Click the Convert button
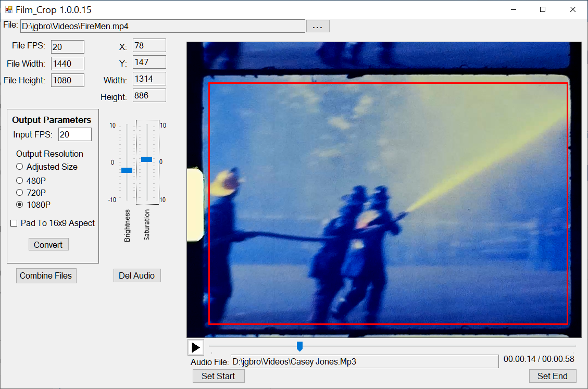The height and width of the screenshot is (389, 588). (x=48, y=245)
